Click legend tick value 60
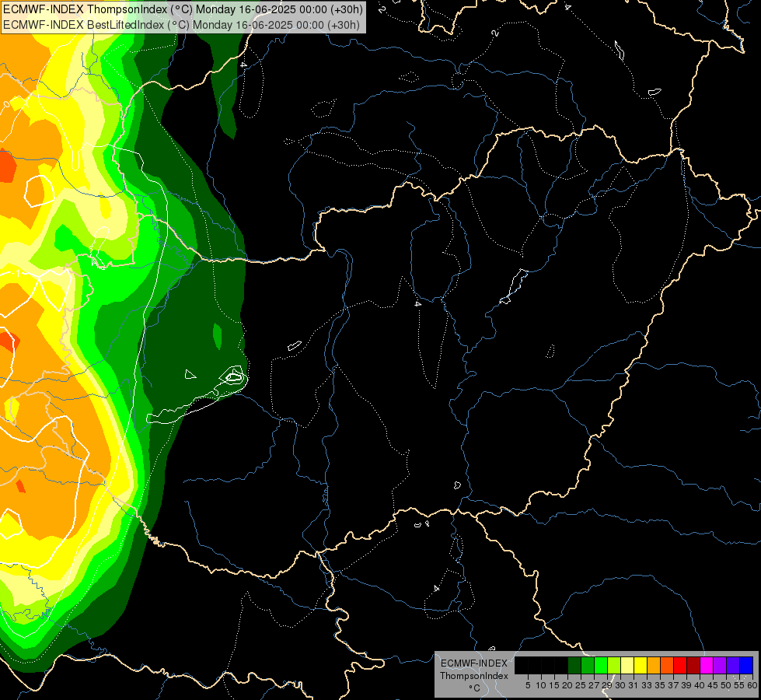Viewport: 761px width, 700px height. point(752,685)
